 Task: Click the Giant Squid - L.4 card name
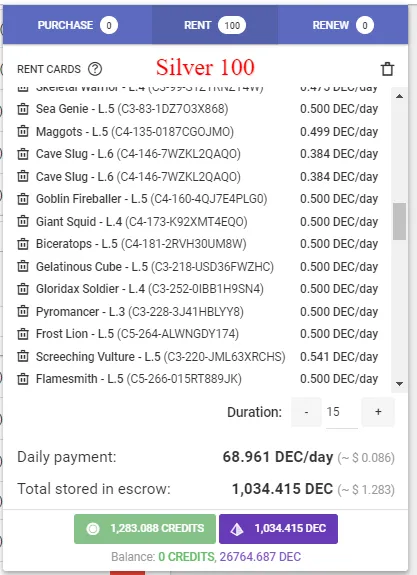coord(79,221)
